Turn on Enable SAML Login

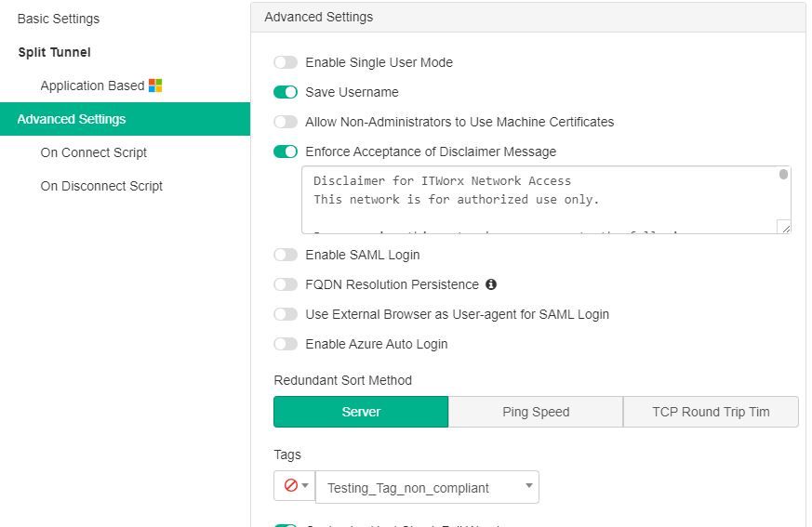(286, 255)
